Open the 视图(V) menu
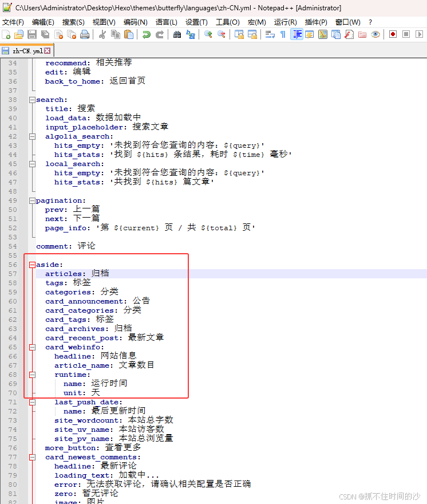This screenshot has width=427, height=504. pos(104,22)
